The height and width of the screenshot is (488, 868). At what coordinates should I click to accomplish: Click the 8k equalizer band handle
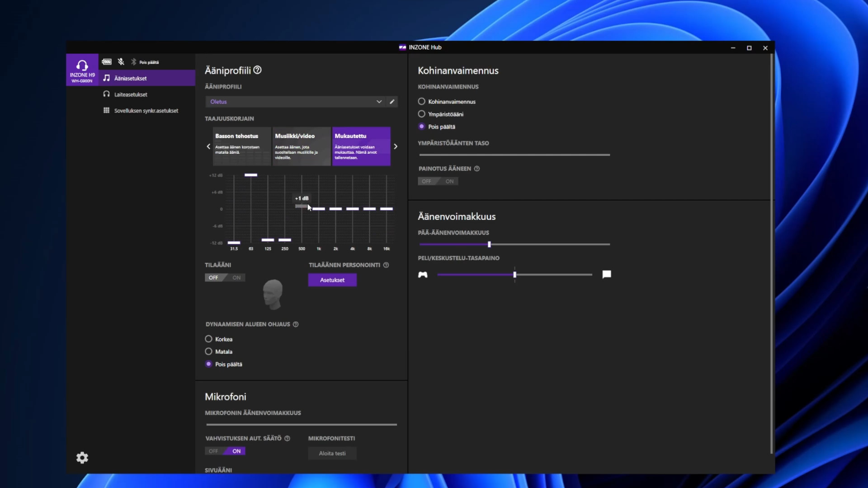pos(369,209)
